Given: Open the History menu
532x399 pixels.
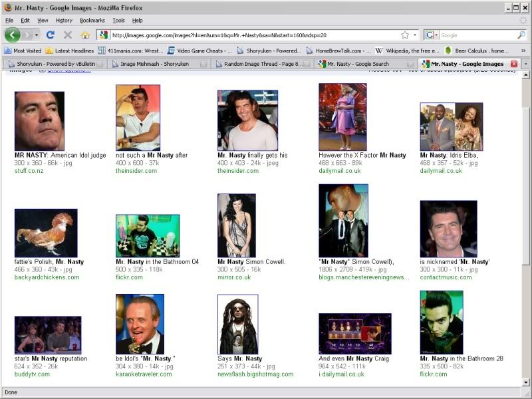Looking at the screenshot, I should 64,21.
